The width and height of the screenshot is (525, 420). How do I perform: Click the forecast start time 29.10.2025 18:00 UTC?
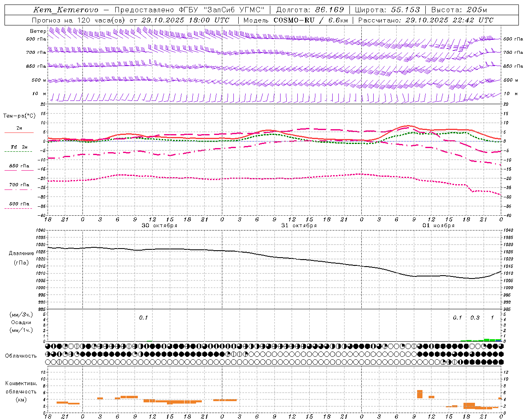[x=185, y=20]
